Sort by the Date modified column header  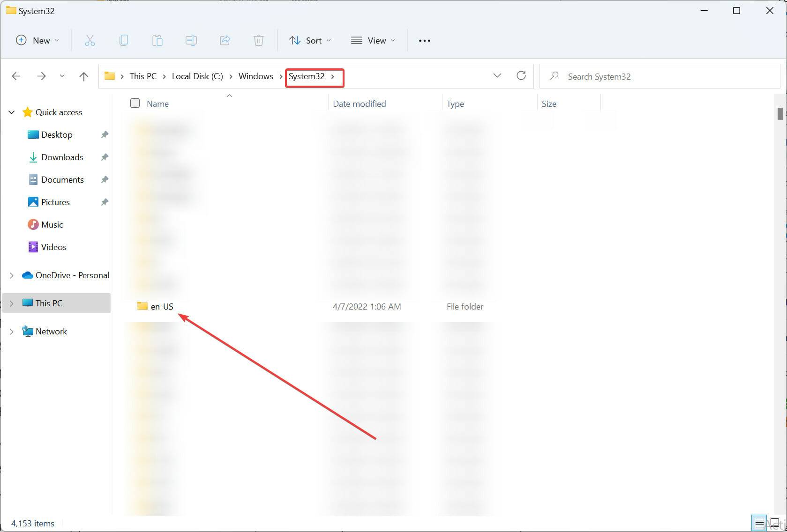359,104
